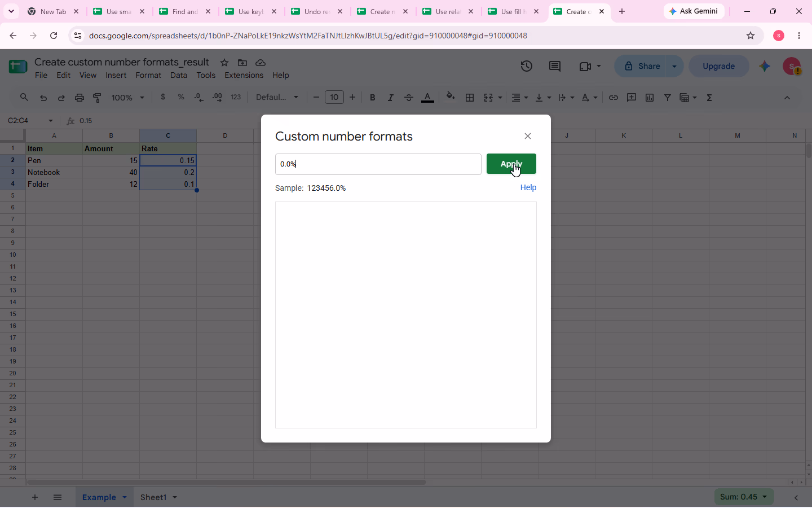Increase font size plus button

tap(352, 98)
